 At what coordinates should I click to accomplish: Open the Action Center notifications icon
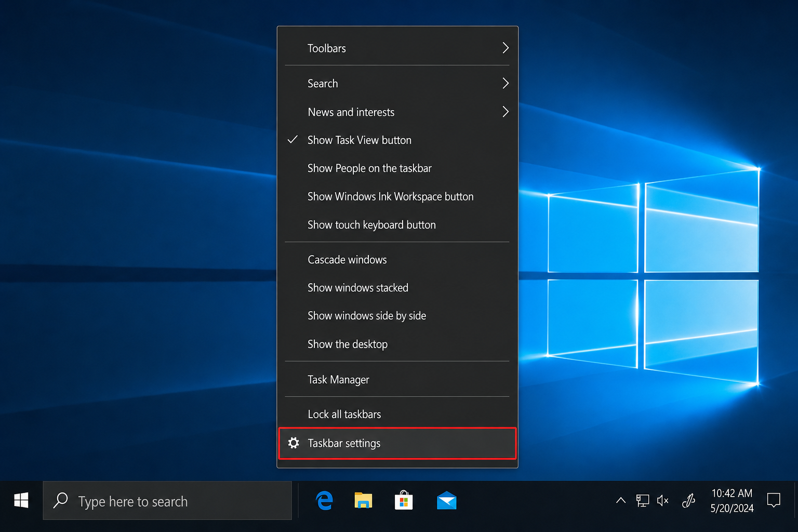coord(774,501)
